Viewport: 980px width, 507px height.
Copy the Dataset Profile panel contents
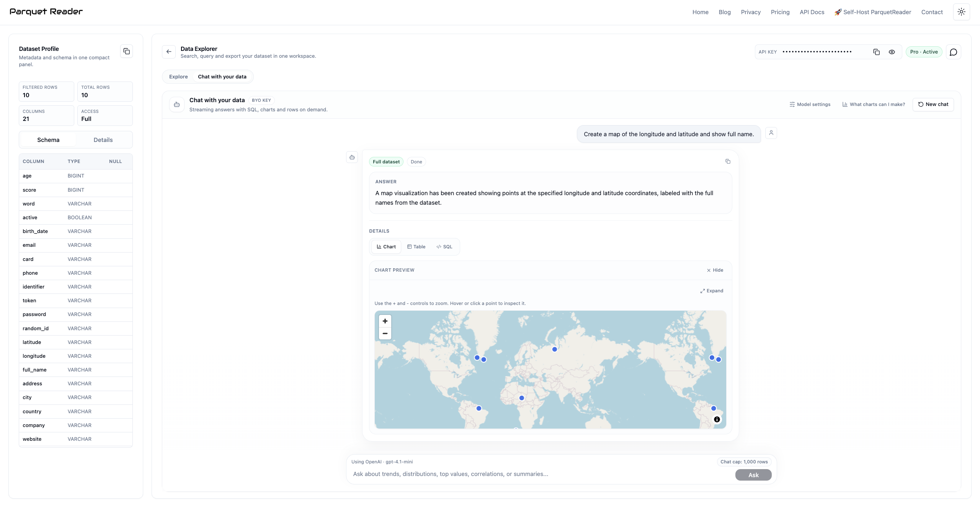127,51
